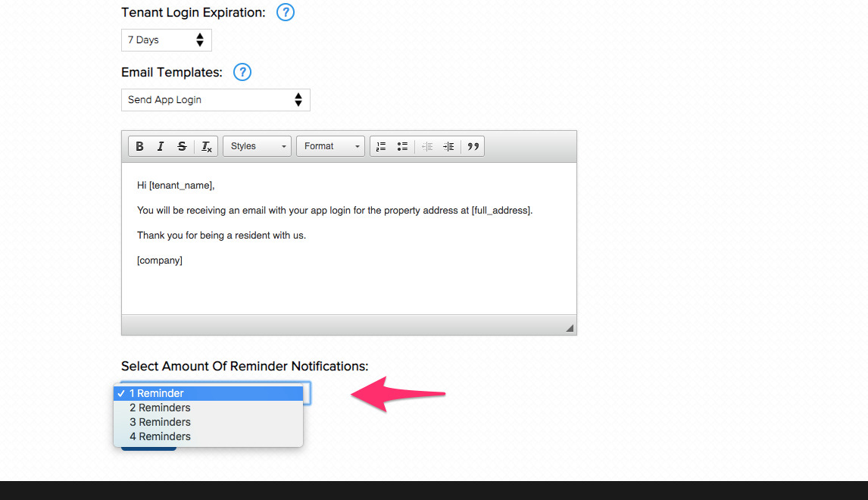Select the 1 Reminder option

(x=208, y=393)
